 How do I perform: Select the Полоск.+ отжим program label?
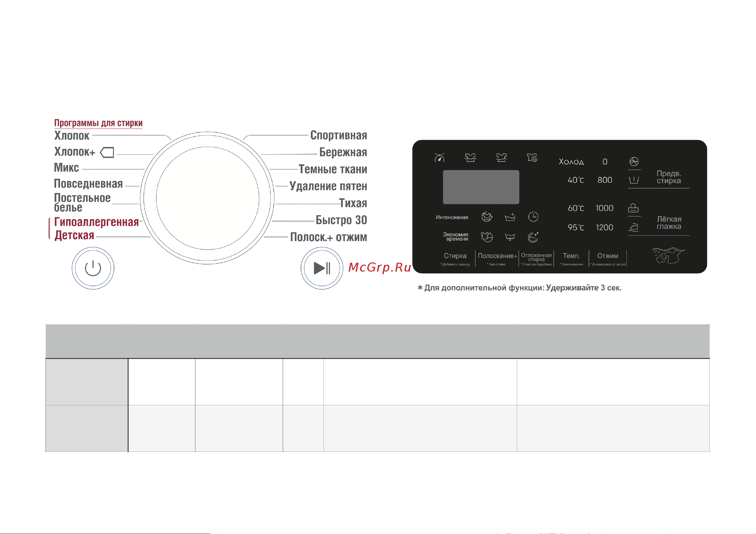click(329, 237)
